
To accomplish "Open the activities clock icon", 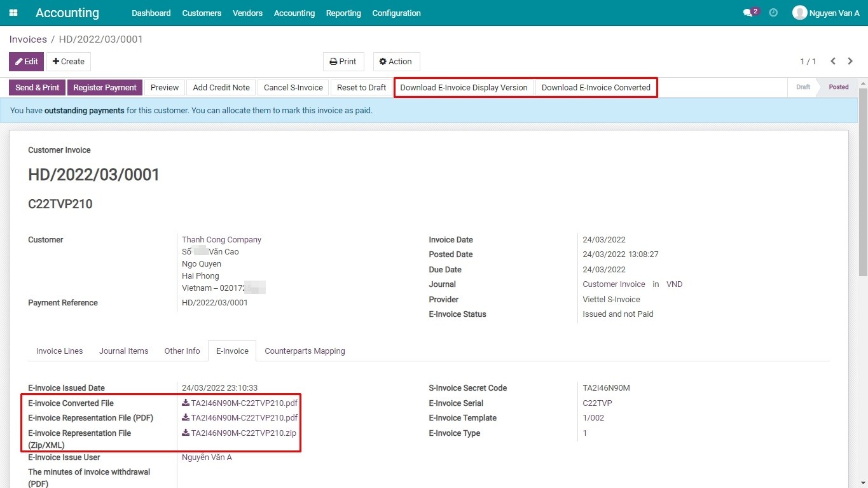I will click(x=773, y=11).
